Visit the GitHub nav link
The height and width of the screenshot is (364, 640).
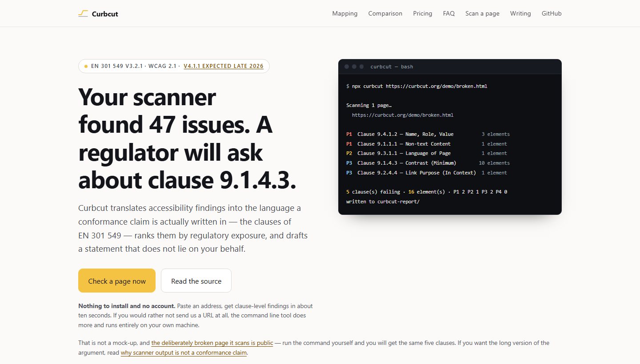click(552, 13)
